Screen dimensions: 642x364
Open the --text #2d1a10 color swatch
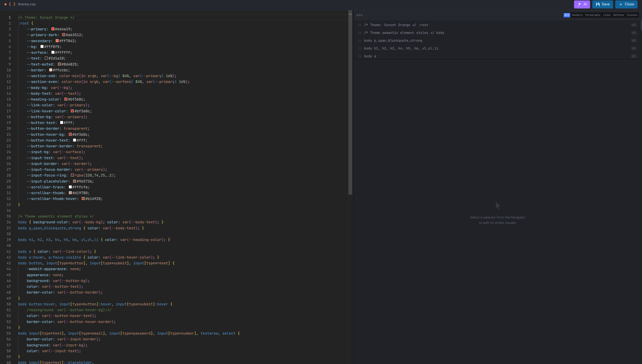(46, 58)
